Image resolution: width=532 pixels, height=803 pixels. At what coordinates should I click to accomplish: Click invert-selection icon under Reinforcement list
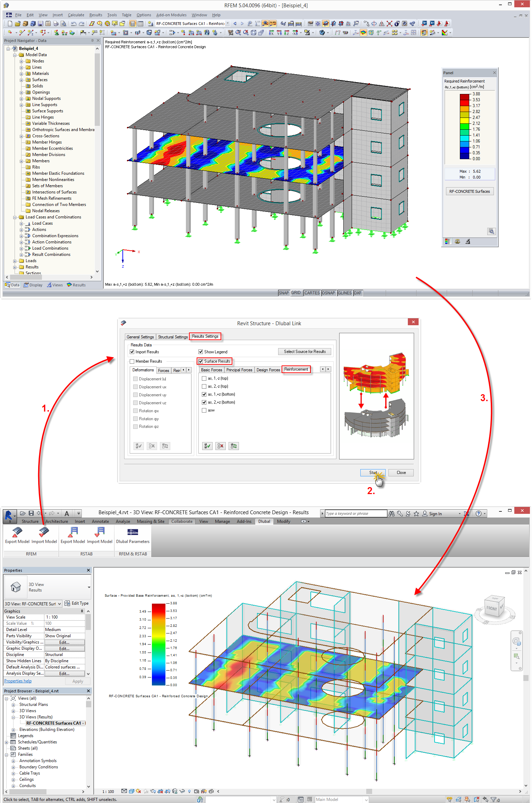[234, 446]
